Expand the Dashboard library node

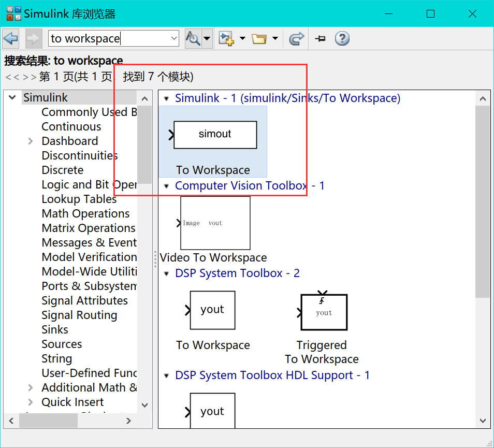tap(30, 141)
